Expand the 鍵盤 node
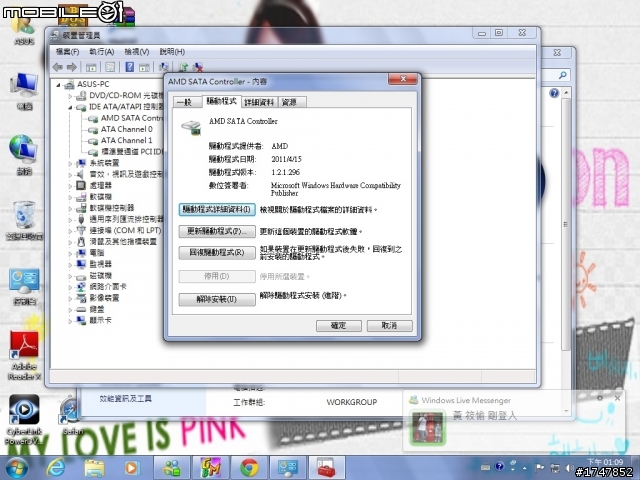Screen dimensions: 640x480 tap(70, 310)
